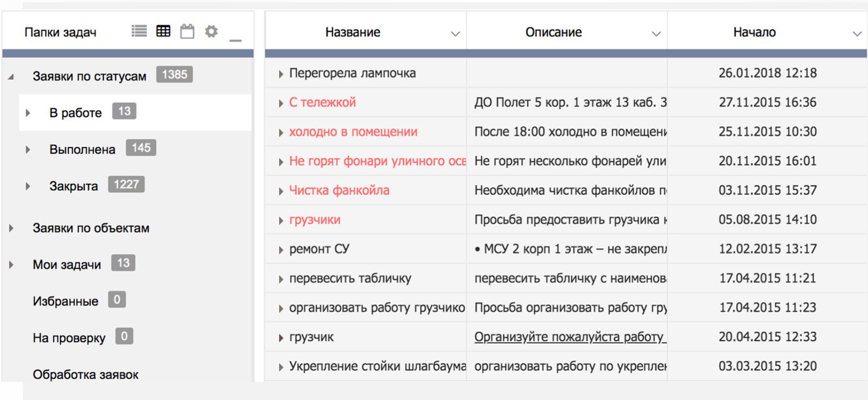Select 'В работе' folder
Image resolution: width=868 pixels, height=400 pixels.
75,113
